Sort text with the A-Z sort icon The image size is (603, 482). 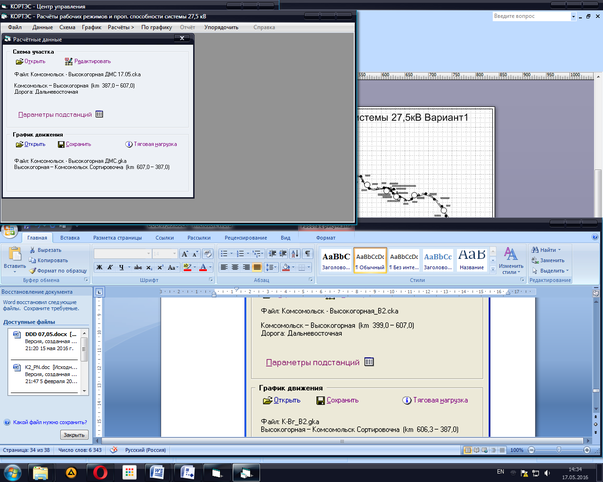click(x=295, y=254)
